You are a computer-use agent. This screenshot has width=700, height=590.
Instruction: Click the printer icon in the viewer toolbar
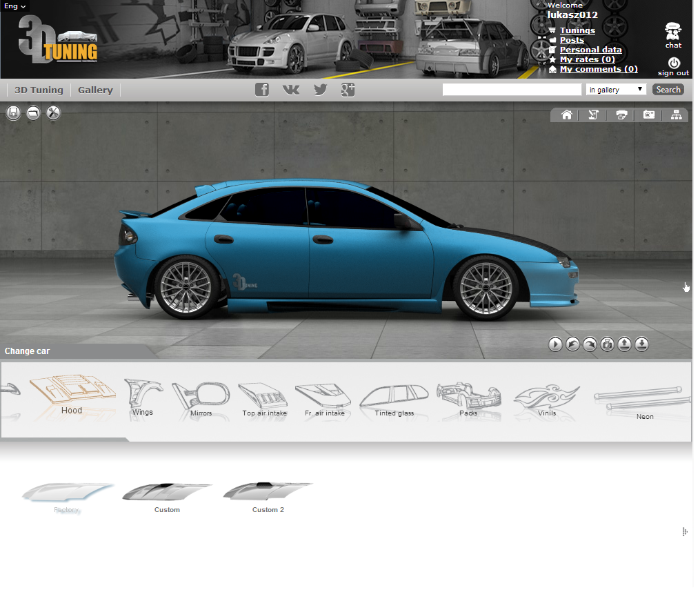coord(621,115)
